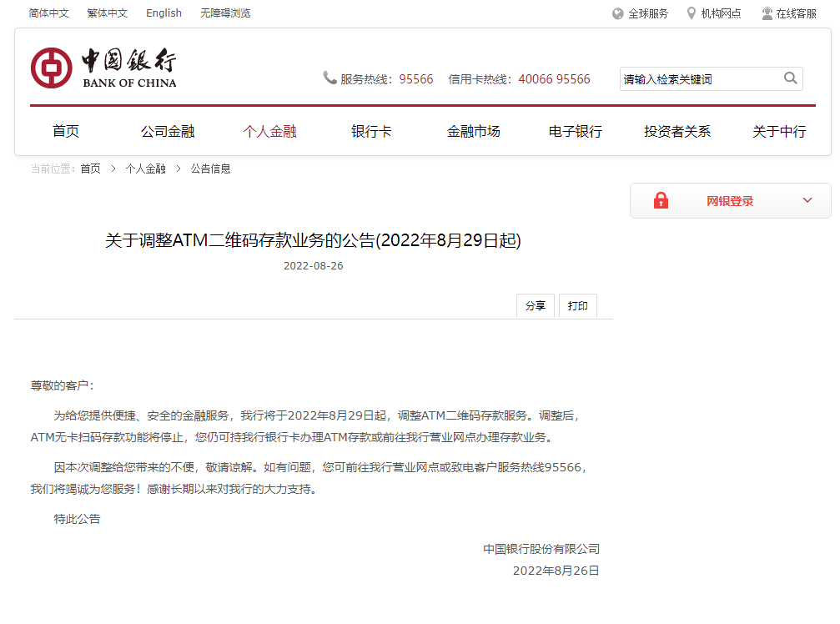Click the service hotline number 95566
The width and height of the screenshot is (840, 624).
point(416,79)
